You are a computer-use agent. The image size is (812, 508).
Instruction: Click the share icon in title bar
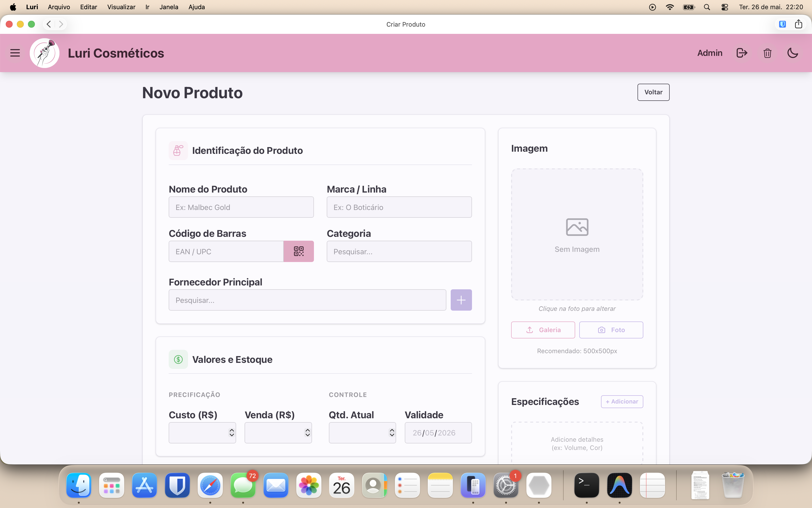[798, 24]
